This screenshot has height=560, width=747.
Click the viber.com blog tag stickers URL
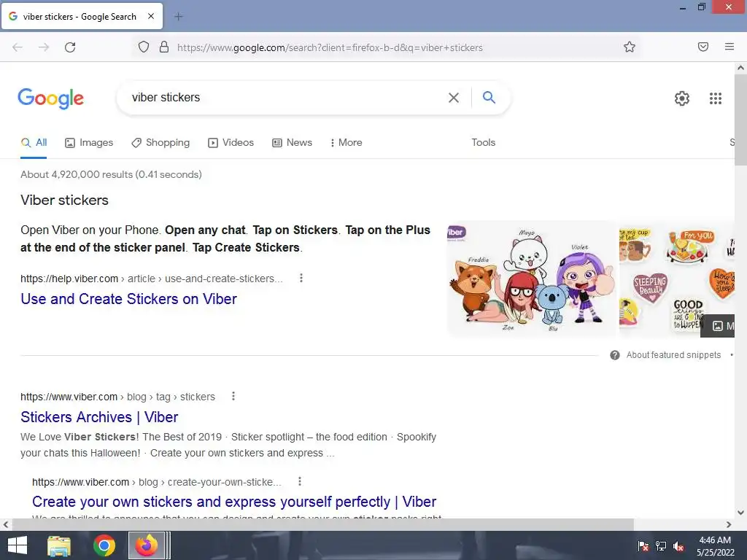pyautogui.click(x=117, y=397)
